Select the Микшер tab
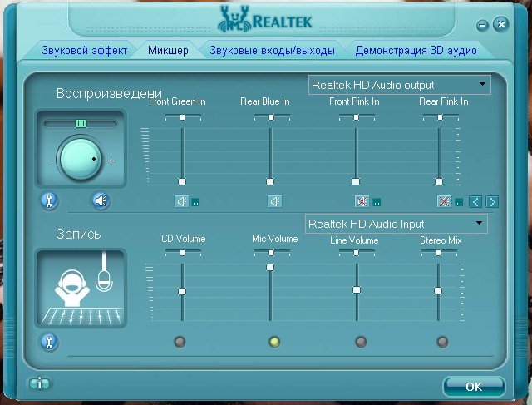532x405 pixels. [x=168, y=50]
